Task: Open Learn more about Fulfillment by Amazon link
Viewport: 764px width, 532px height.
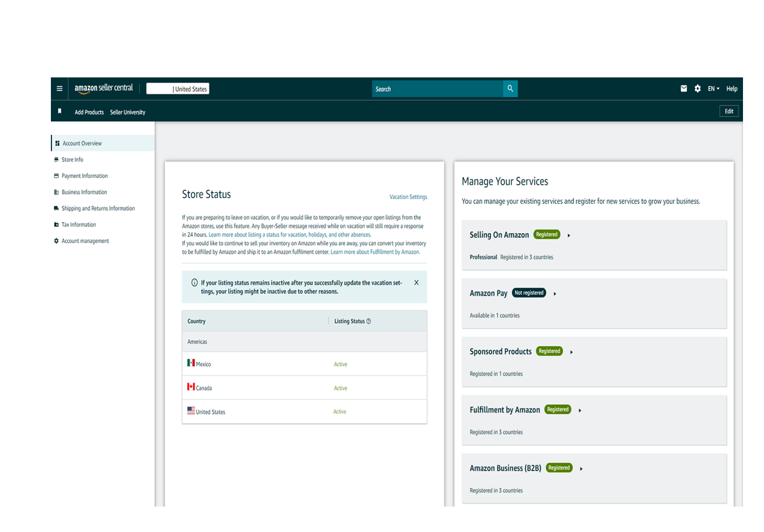Action: [375, 252]
